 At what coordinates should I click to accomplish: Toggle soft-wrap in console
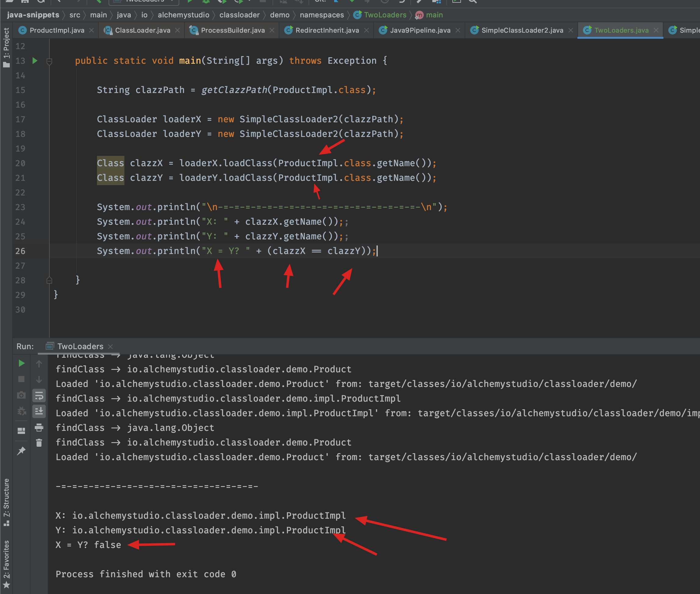click(x=39, y=396)
